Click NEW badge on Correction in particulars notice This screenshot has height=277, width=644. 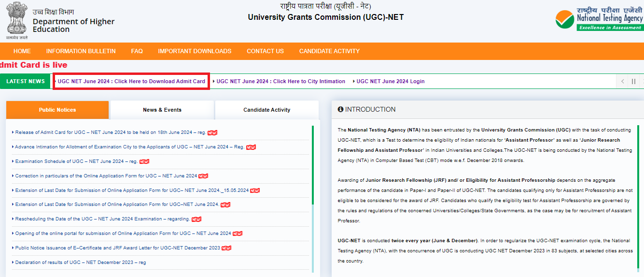coord(203,176)
